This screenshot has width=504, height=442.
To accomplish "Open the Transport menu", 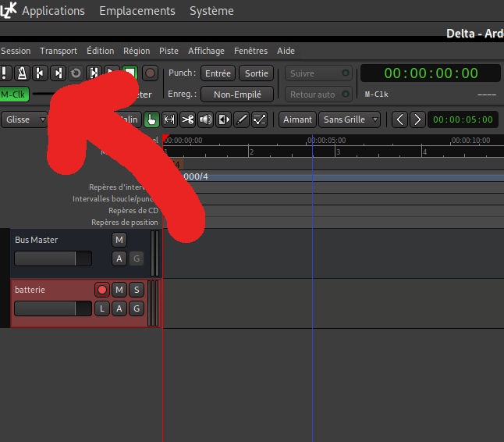I will coord(59,51).
